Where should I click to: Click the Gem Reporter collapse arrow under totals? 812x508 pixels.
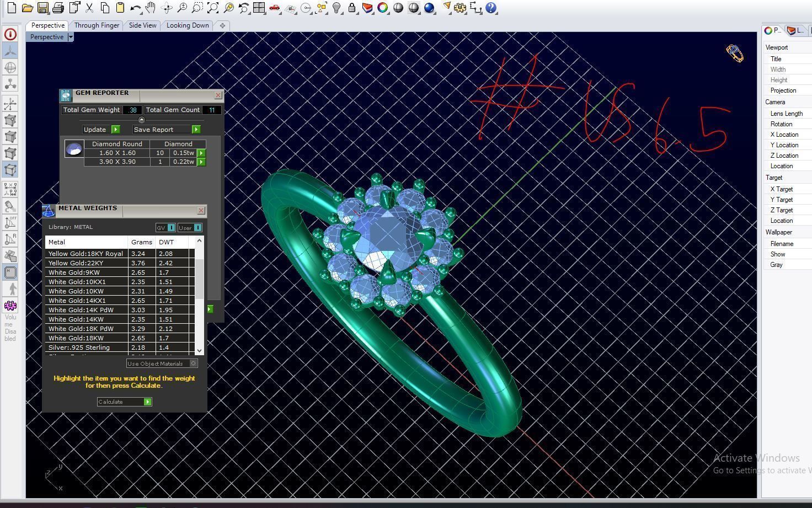tap(141, 120)
